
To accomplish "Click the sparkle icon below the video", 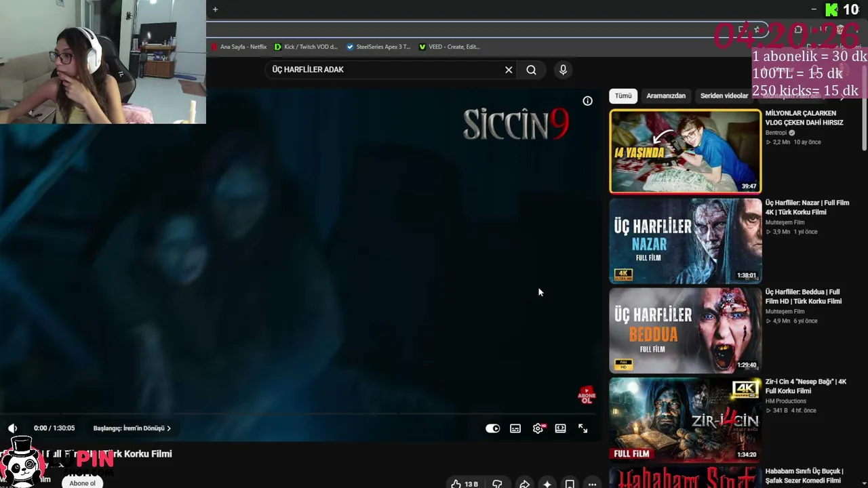I will (x=547, y=484).
